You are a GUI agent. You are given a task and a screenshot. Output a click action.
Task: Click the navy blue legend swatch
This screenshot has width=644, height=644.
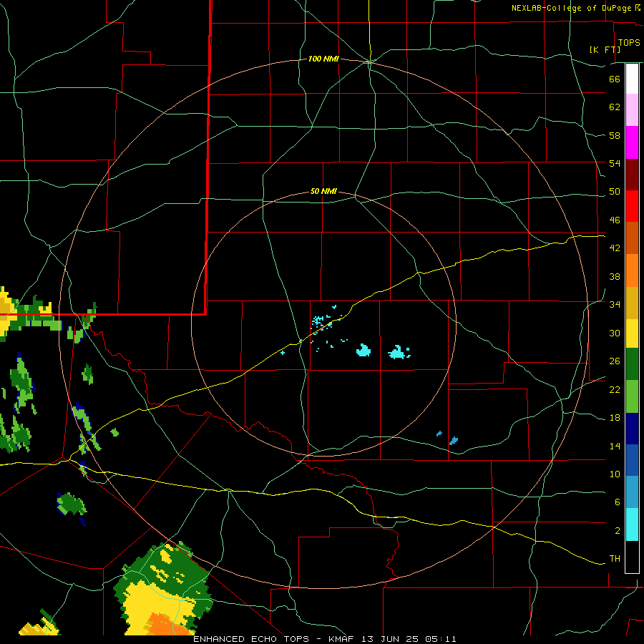point(632,429)
